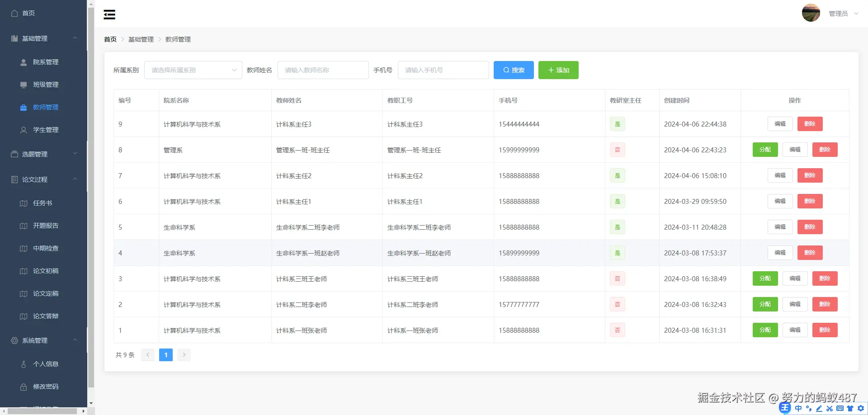Click the sidebar horizontal scrollbar

pyautogui.click(x=43, y=411)
